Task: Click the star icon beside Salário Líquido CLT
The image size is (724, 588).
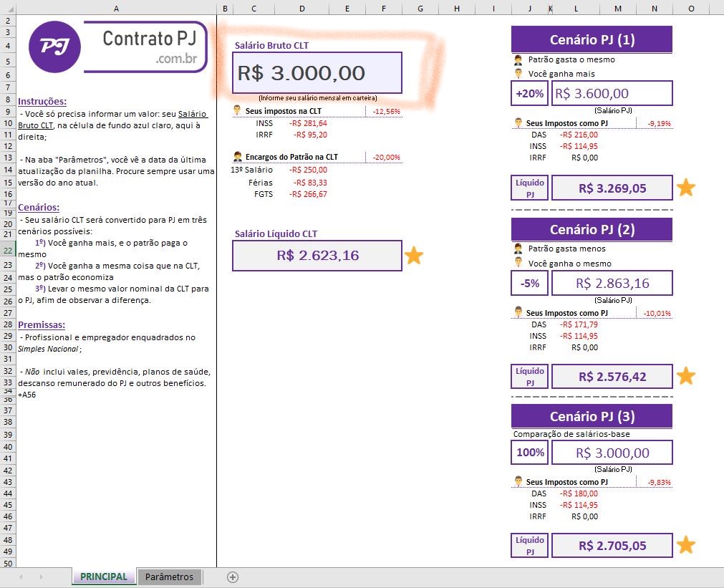Action: point(414,256)
